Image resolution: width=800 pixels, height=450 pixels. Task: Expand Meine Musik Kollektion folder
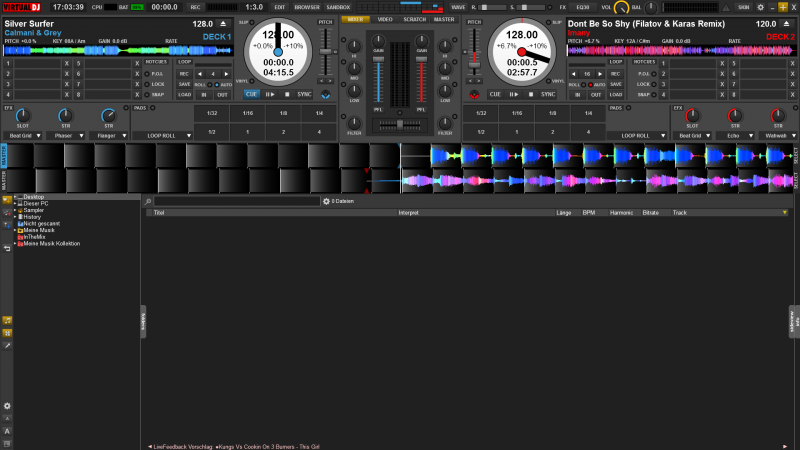pos(15,244)
